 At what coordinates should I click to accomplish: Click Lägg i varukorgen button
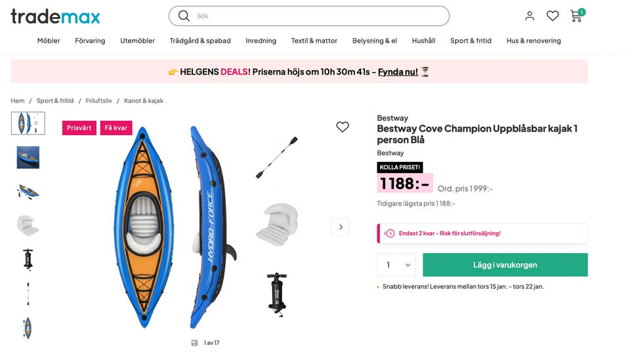(505, 265)
